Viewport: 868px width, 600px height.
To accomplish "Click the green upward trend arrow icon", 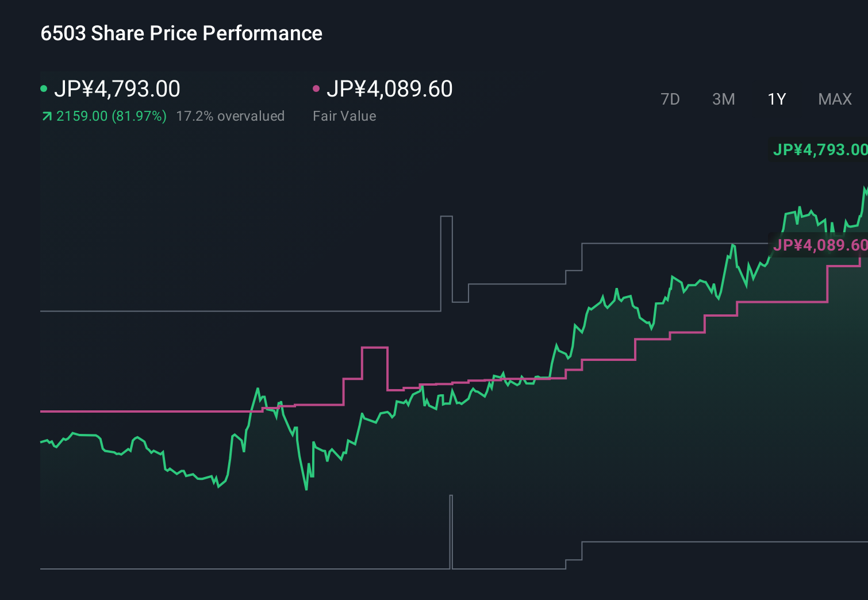I will [x=47, y=116].
